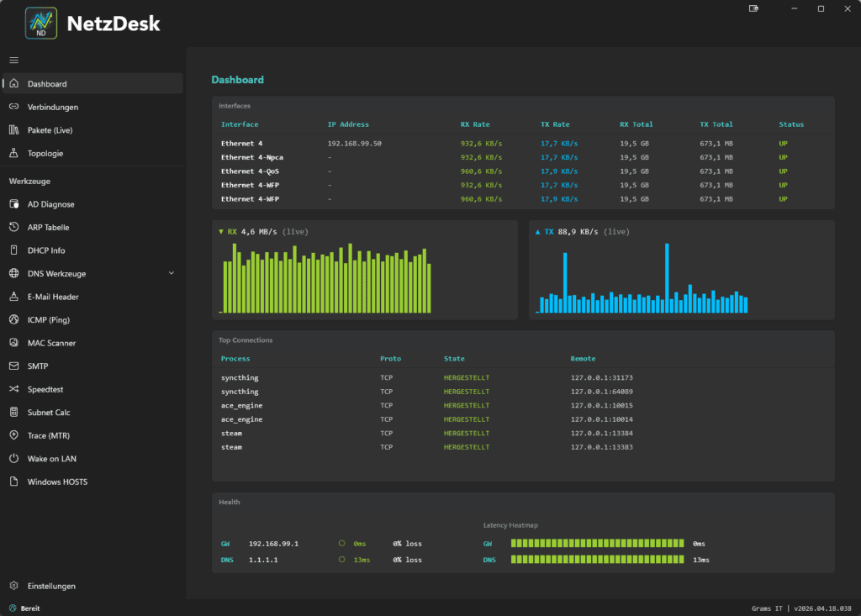Image resolution: width=861 pixels, height=616 pixels.
Task: Click the ARP Tabelle icon
Action: click(13, 228)
